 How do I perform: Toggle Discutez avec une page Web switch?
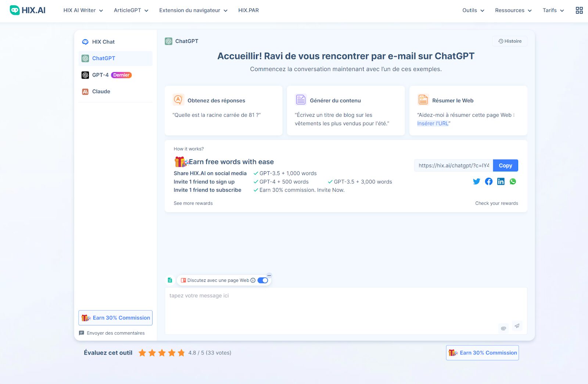point(263,280)
